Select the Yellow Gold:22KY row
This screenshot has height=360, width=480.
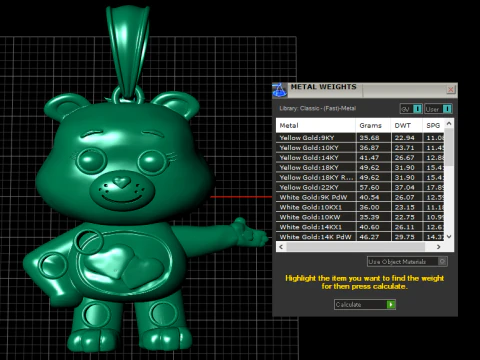coord(360,187)
